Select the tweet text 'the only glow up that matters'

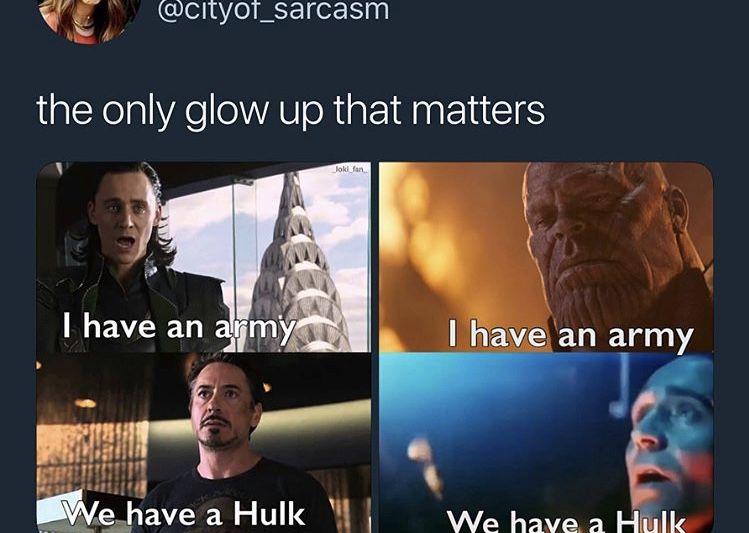290,111
